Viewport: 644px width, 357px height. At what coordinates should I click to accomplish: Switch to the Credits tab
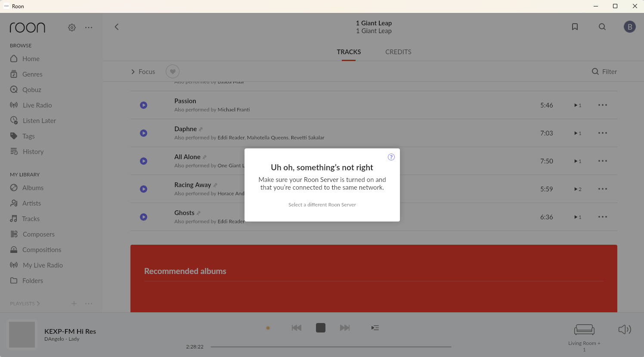[x=398, y=52]
